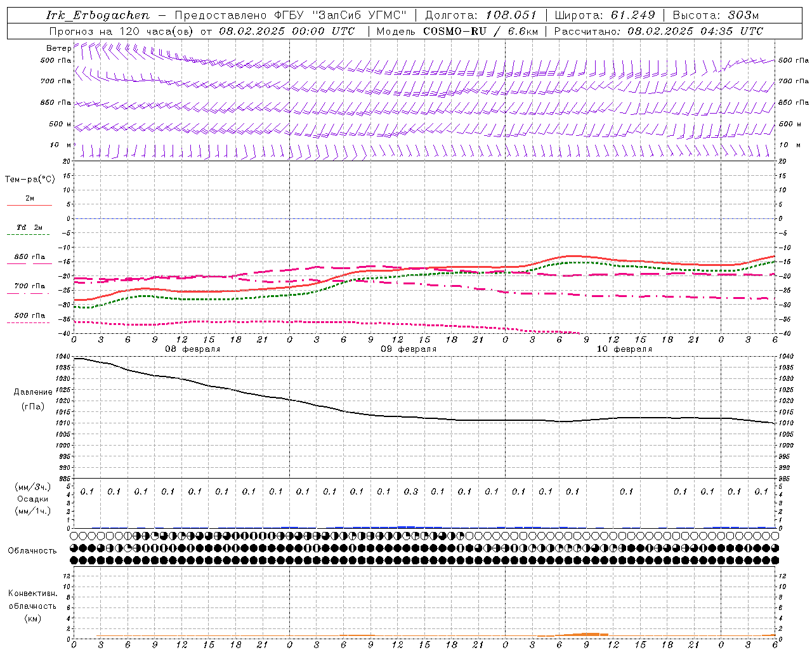Screen dimensions: 812x650
Task: Click the station name Irk_Erbogachen
Action: pyautogui.click(x=98, y=15)
